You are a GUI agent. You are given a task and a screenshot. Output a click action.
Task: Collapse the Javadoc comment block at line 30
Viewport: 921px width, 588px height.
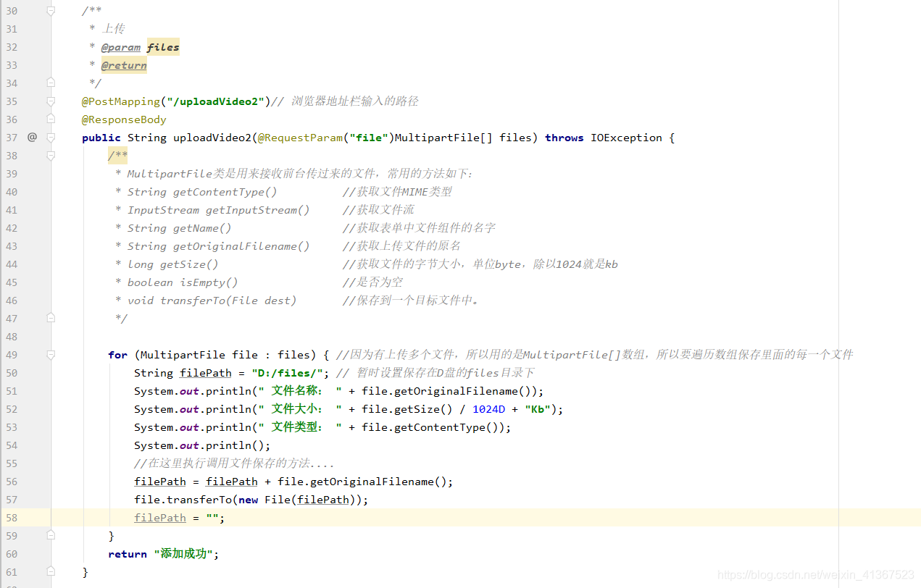click(50, 10)
